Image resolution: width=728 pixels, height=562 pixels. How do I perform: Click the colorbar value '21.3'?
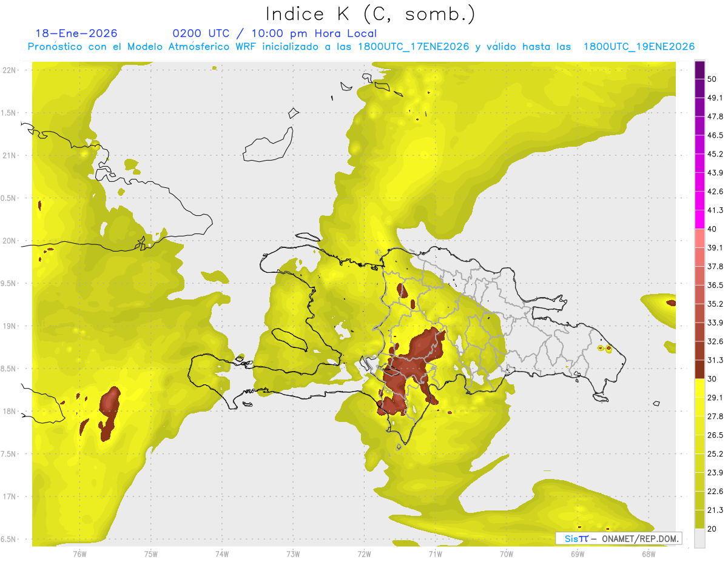pyautogui.click(x=715, y=510)
